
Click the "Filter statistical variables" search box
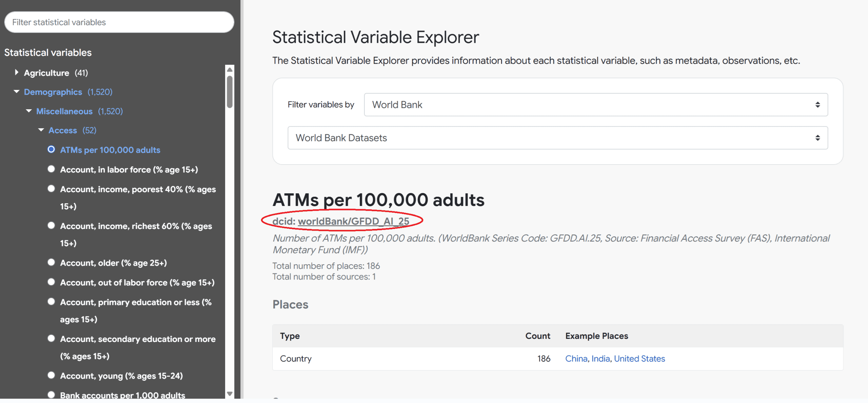pos(119,22)
